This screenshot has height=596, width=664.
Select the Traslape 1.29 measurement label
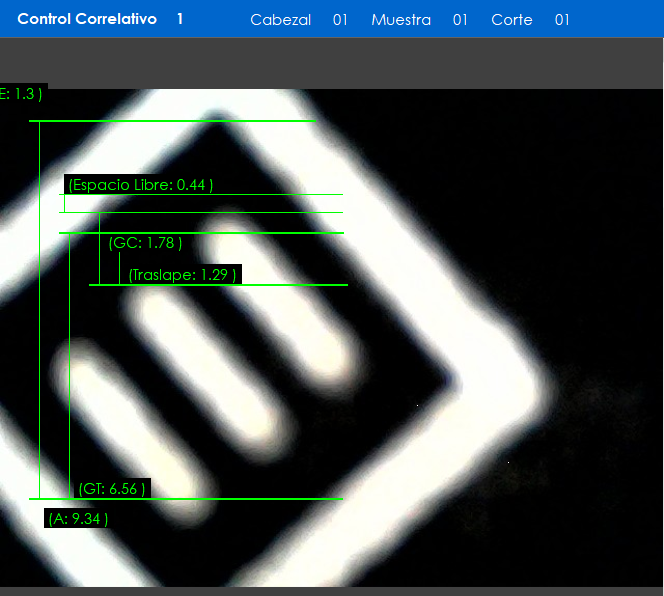(x=182, y=274)
